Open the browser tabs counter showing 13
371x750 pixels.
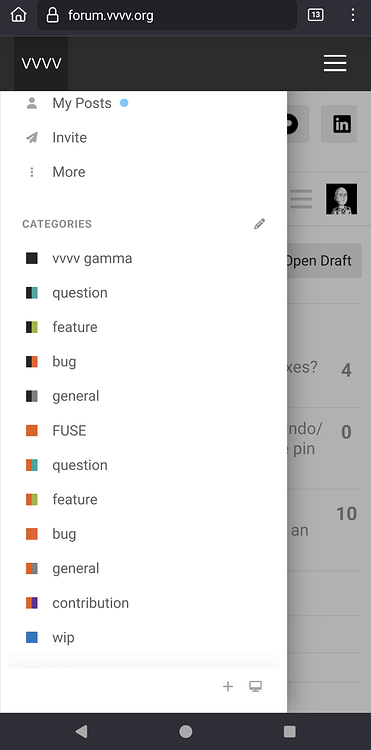point(316,15)
